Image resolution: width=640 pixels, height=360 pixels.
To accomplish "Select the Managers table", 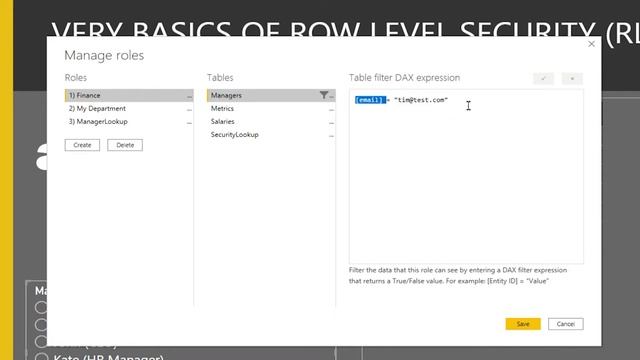I will tap(271, 96).
